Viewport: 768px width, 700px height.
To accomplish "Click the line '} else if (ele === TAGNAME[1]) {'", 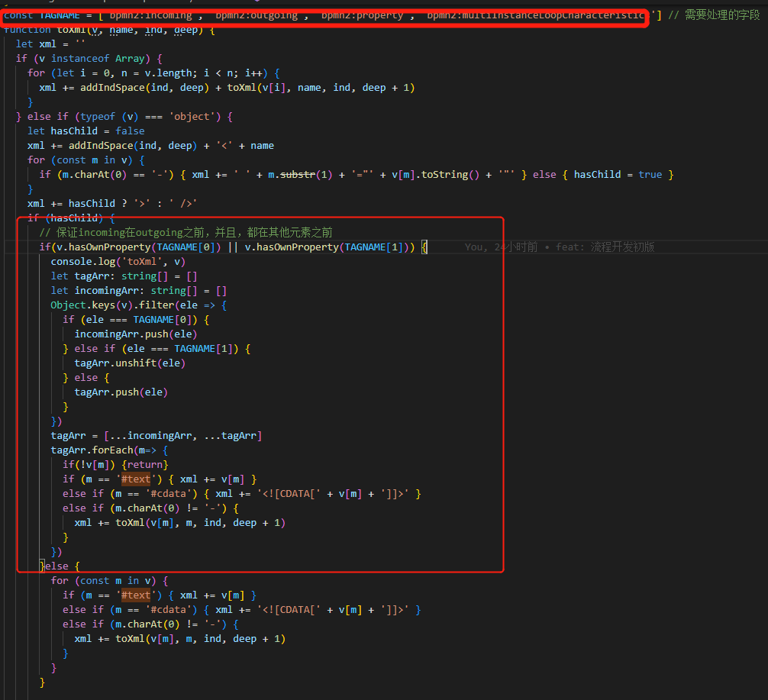I will coord(157,349).
